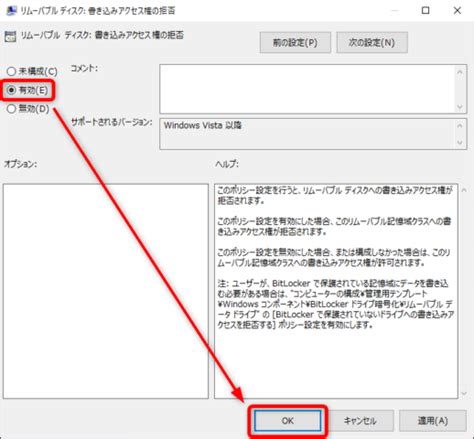Click the comment box scroll down arrow

coord(460,107)
